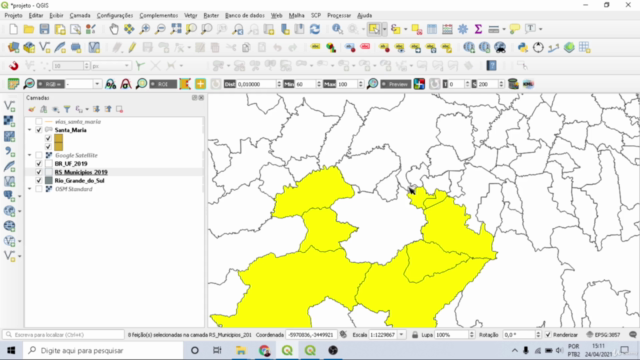Open the Data Source Manager
Image resolution: width=640 pixels, height=360 pixels.
(13, 47)
